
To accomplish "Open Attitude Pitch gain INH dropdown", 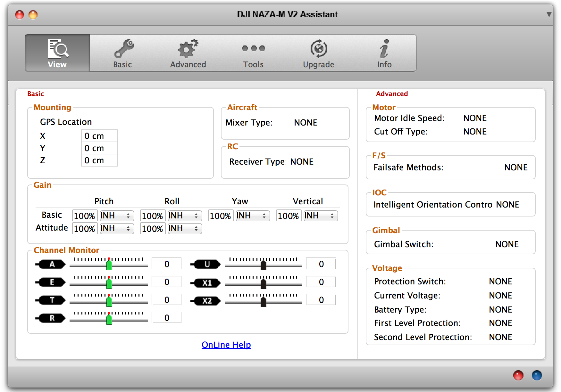I will click(117, 228).
